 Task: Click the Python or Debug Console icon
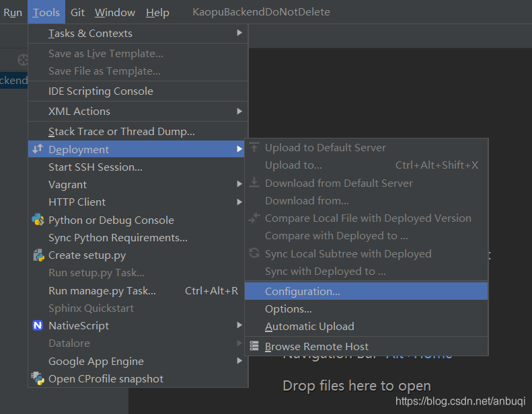point(38,220)
